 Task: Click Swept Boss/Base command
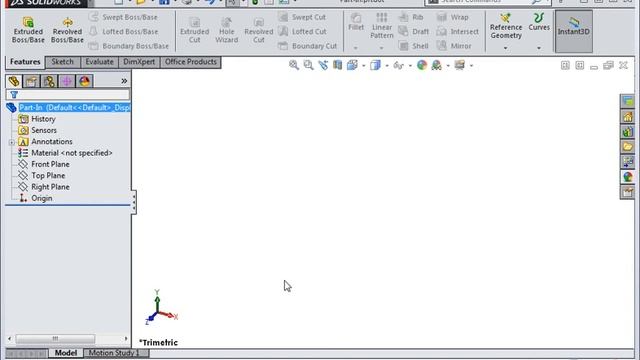pos(123,17)
